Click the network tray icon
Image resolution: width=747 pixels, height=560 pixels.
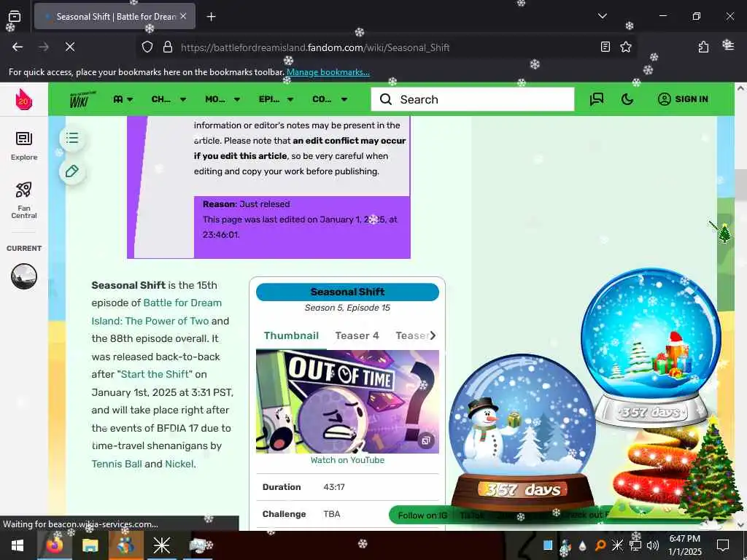[635, 545]
